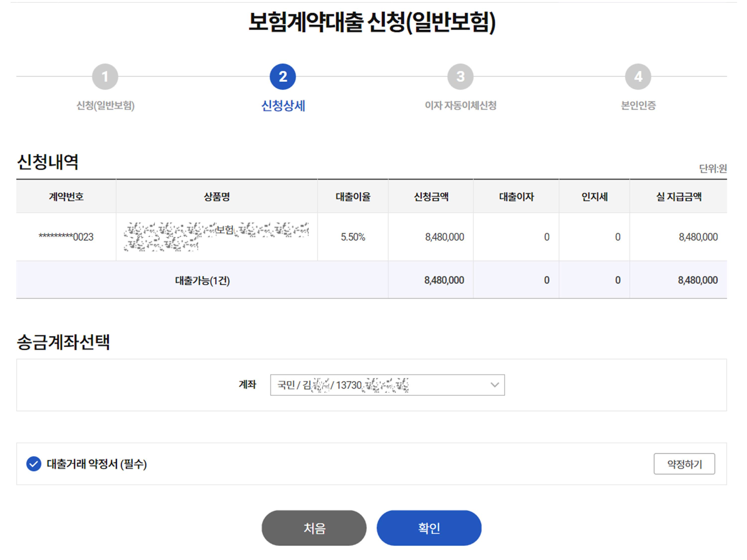Click step 1 circle icon
This screenshot has height=560, width=747.
(x=105, y=77)
